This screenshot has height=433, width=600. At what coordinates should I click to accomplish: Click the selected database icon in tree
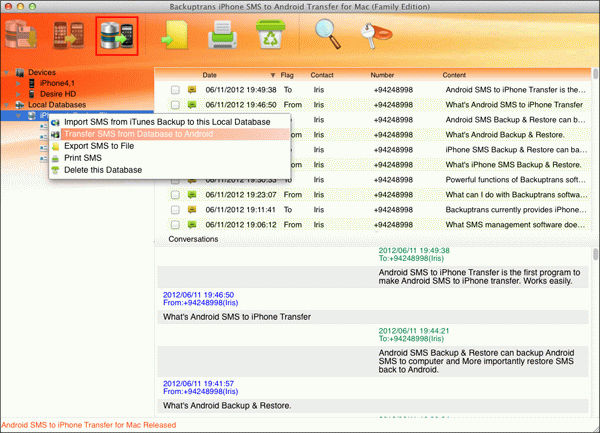(32, 116)
